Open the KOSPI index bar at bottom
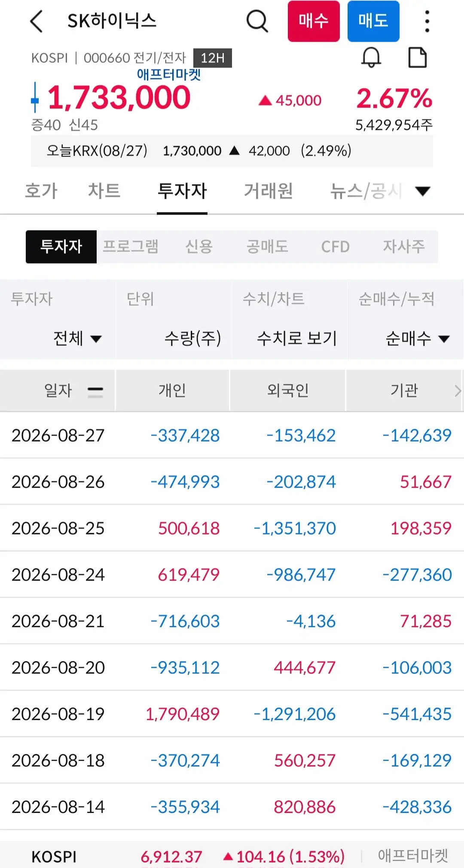Image resolution: width=464 pixels, height=868 pixels. pos(232,856)
